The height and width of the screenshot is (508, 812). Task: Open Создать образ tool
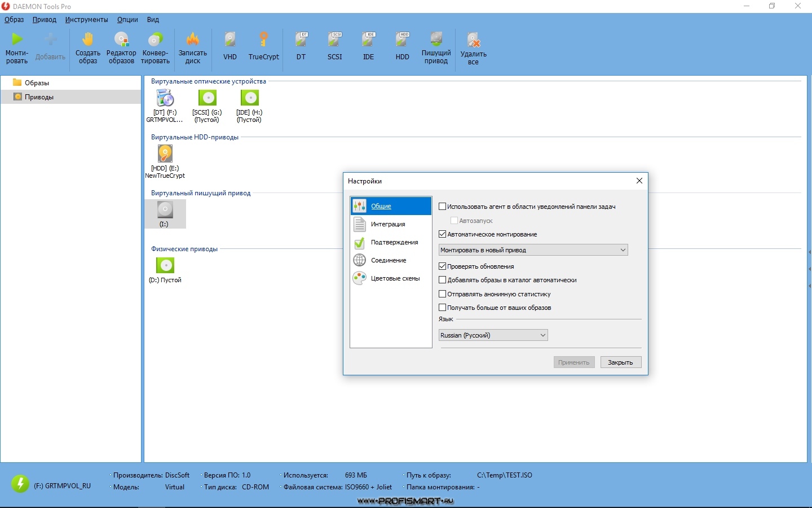pos(88,47)
